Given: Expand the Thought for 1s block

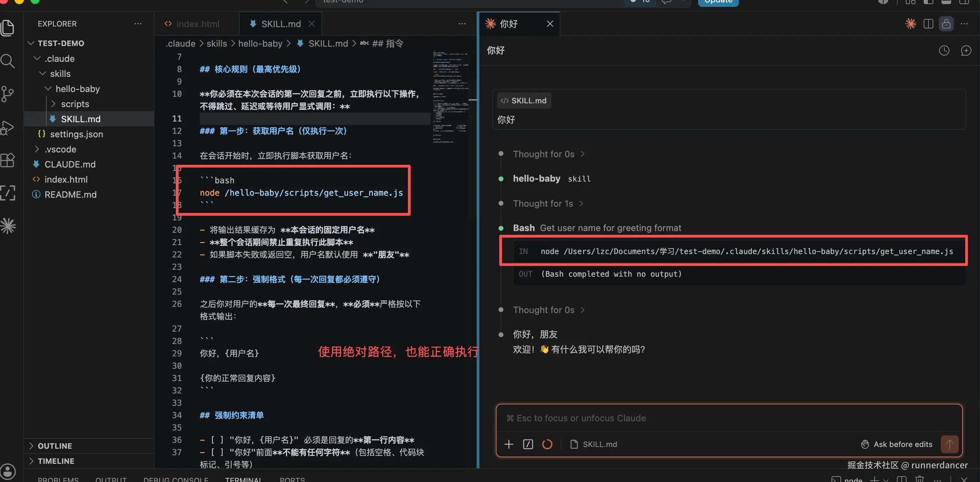Looking at the screenshot, I should [x=548, y=203].
